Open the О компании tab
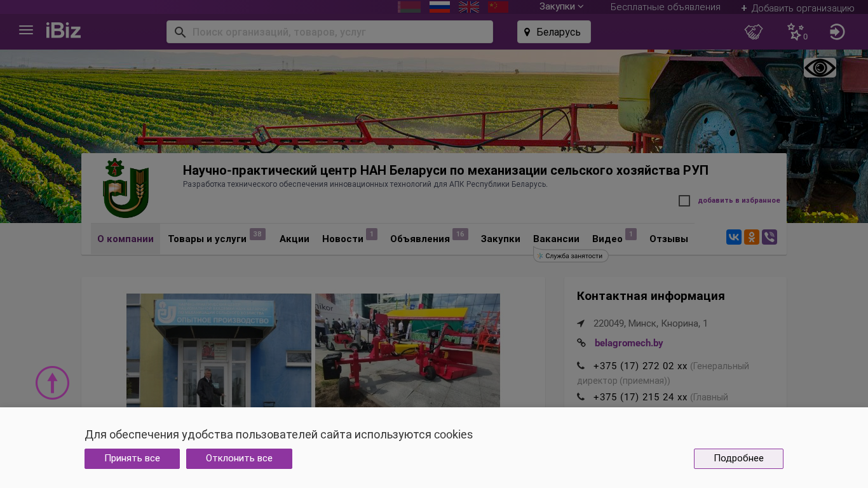868x488 pixels. coord(125,239)
